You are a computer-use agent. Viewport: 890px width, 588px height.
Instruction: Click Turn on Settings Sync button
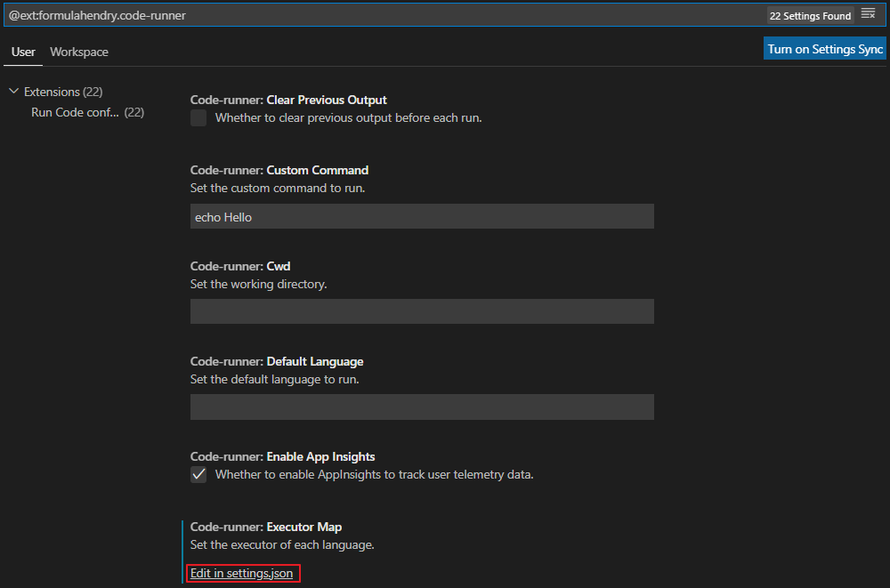click(x=825, y=49)
